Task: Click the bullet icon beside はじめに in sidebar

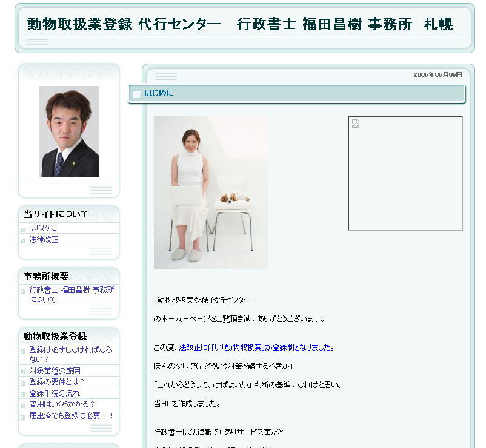Action: (x=22, y=229)
